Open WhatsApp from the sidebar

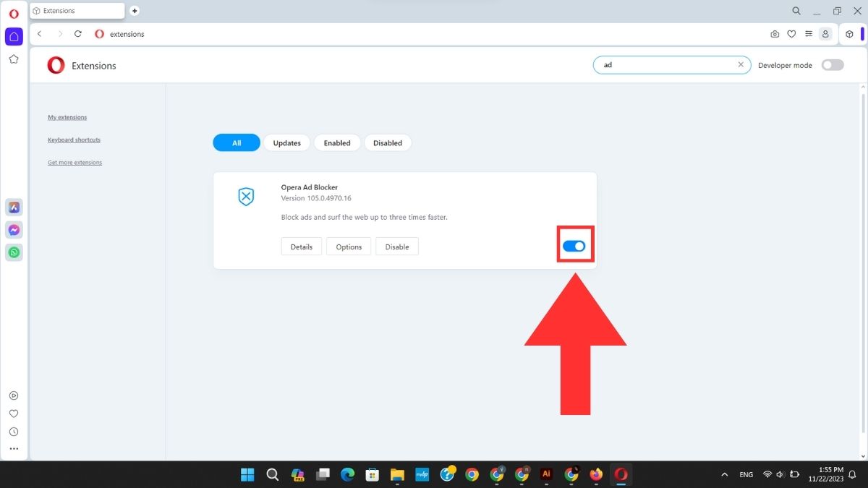tap(14, 252)
